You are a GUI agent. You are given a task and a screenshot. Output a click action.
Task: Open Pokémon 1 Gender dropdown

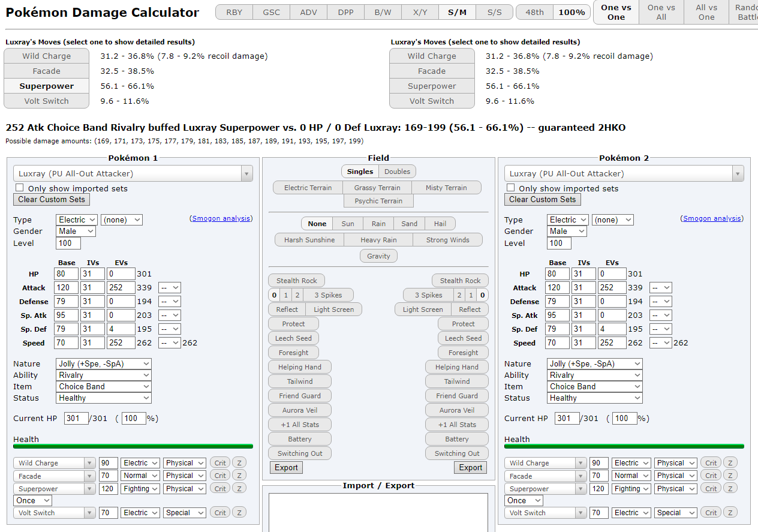click(x=76, y=232)
